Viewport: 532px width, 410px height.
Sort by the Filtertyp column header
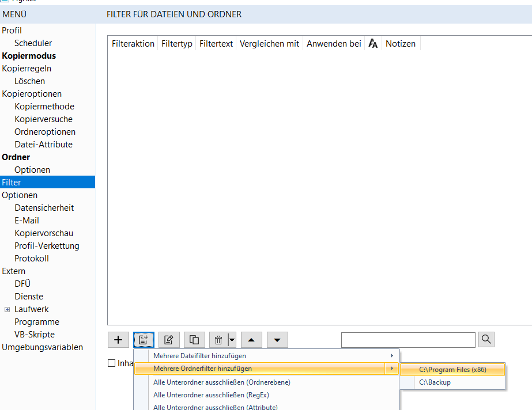coord(176,44)
